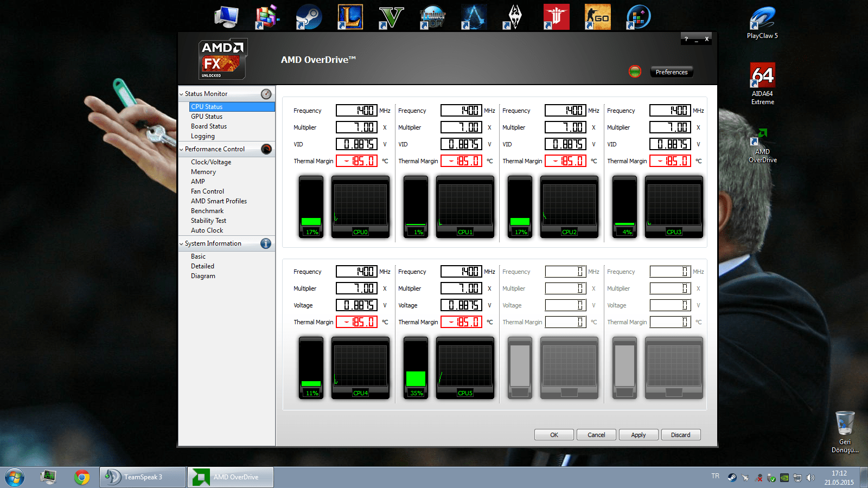Open the PlayClaw 5 desktop icon

762,23
